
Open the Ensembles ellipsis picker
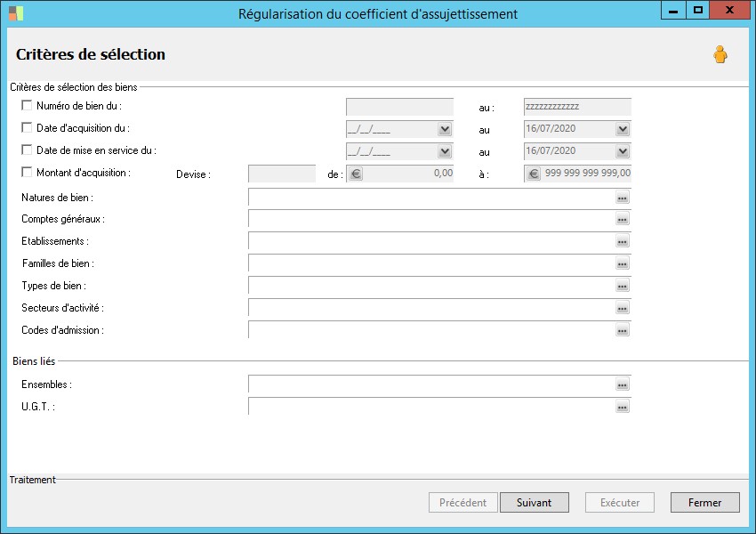tap(623, 384)
